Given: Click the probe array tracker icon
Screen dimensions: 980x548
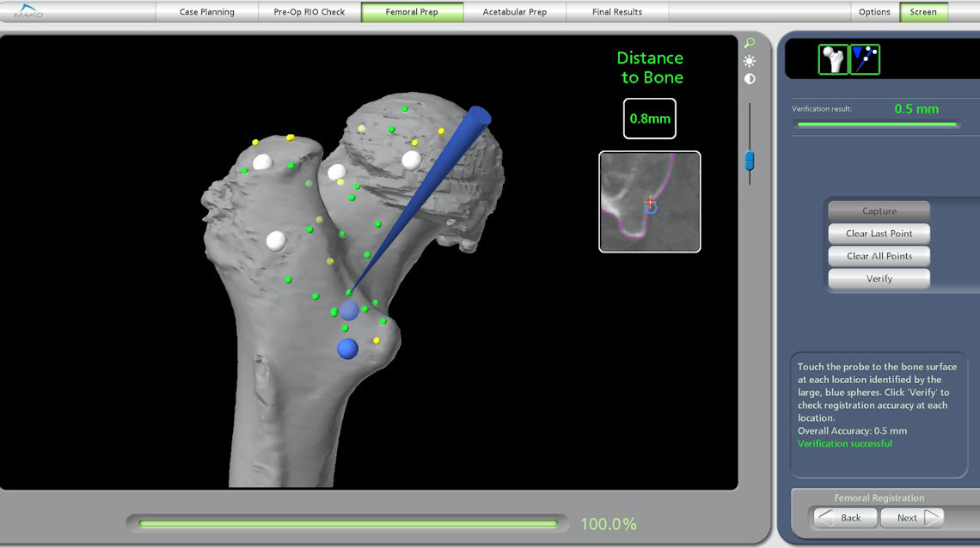Looking at the screenshot, I should click(865, 59).
